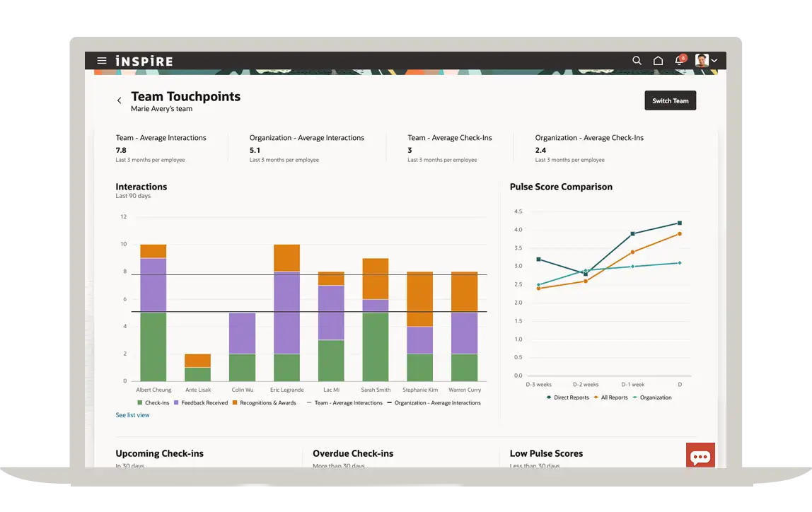Go to home via house icon
This screenshot has width=812, height=512.
click(x=658, y=61)
